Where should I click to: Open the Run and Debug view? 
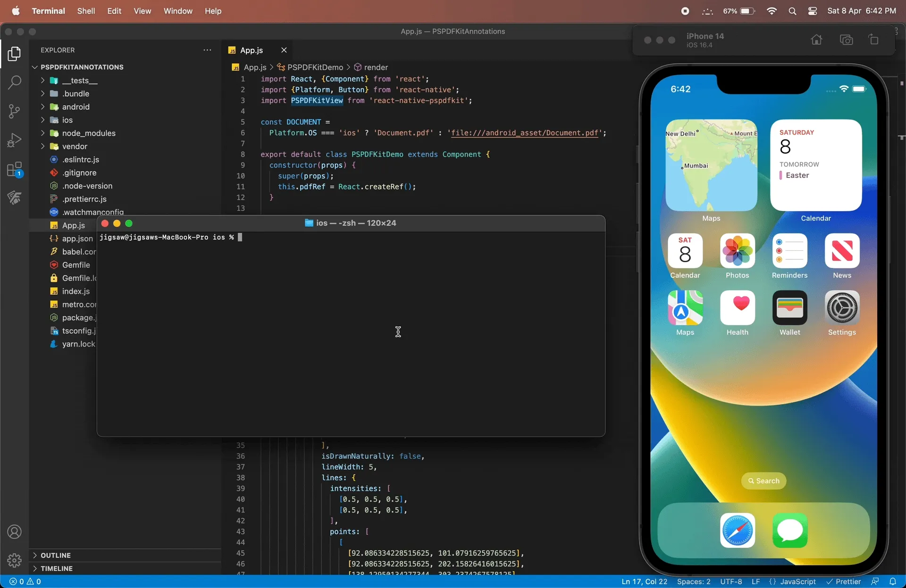tap(14, 140)
